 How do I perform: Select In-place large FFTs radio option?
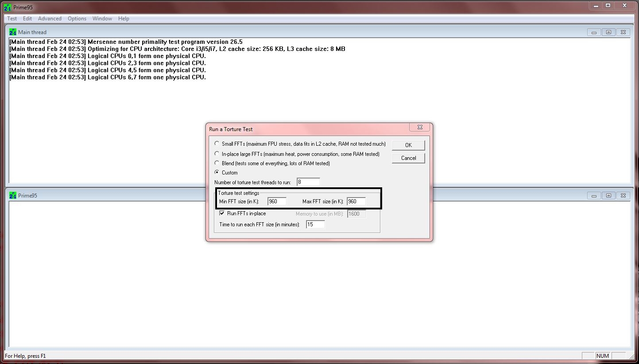pyautogui.click(x=217, y=154)
